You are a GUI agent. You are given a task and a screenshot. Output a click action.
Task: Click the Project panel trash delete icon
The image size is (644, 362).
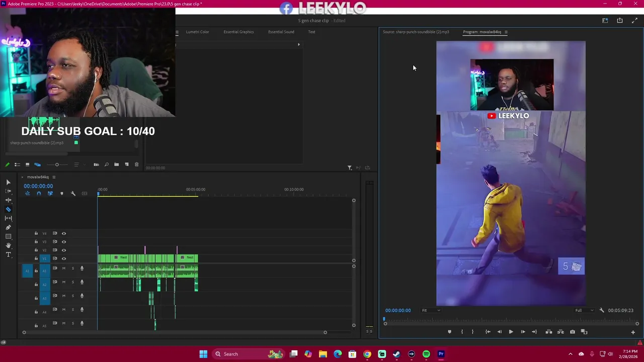(136, 164)
